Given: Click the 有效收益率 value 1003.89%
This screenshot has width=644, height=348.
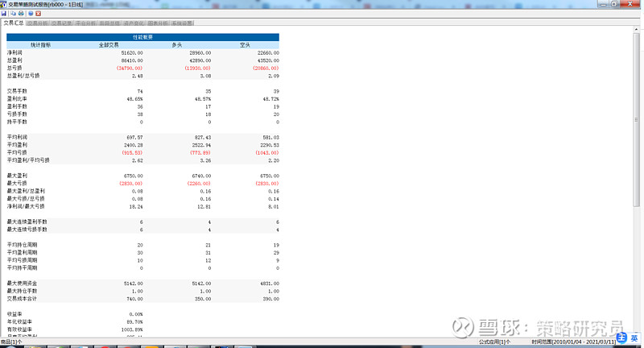Looking at the screenshot, I should [132, 330].
